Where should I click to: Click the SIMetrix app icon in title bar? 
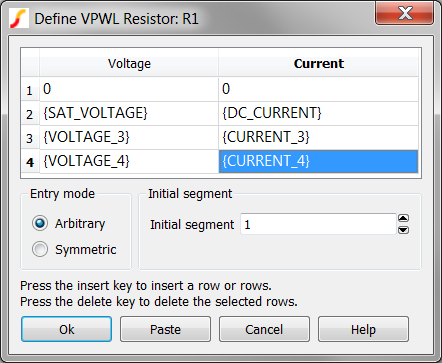[x=19, y=19]
